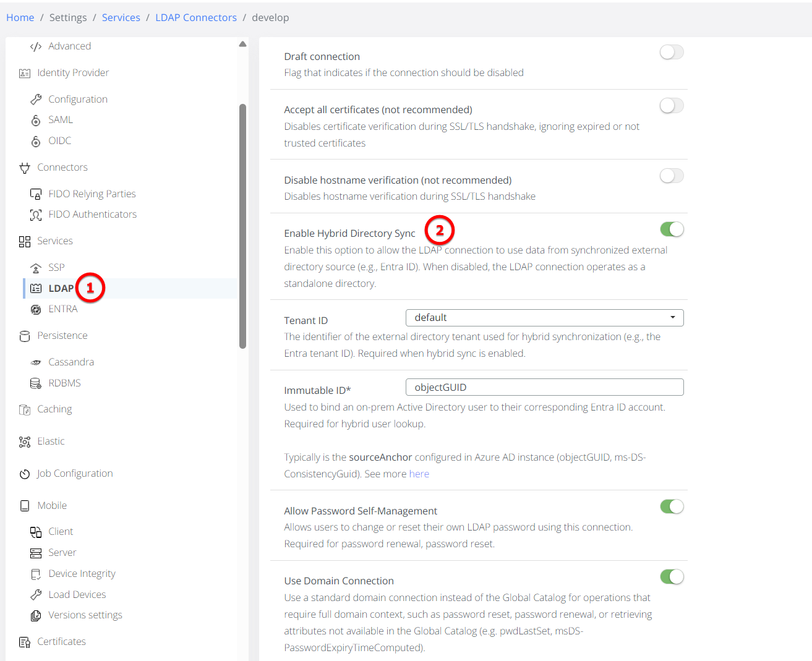The image size is (812, 661).
Task: Enable the Draft connection toggle
Action: pos(672,52)
